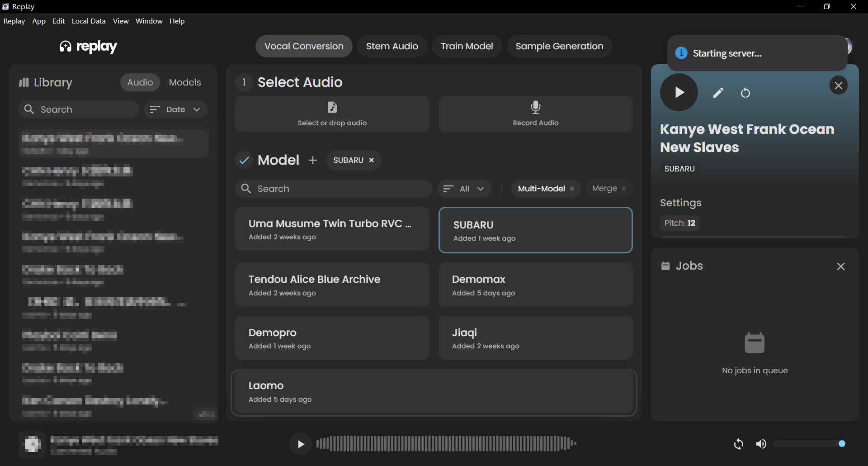Play the Kanye West Frank Ocean track

[x=679, y=92]
